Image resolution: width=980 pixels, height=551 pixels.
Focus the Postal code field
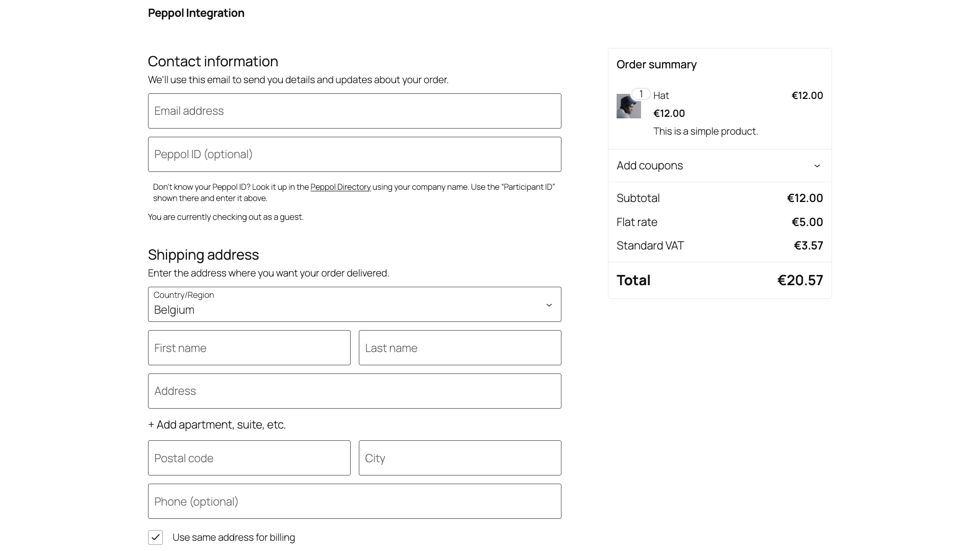(249, 458)
